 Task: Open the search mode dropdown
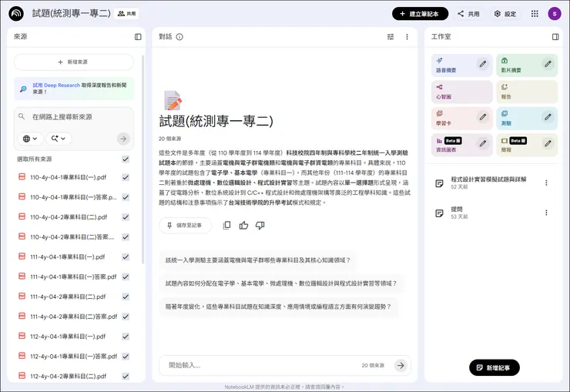[59, 139]
